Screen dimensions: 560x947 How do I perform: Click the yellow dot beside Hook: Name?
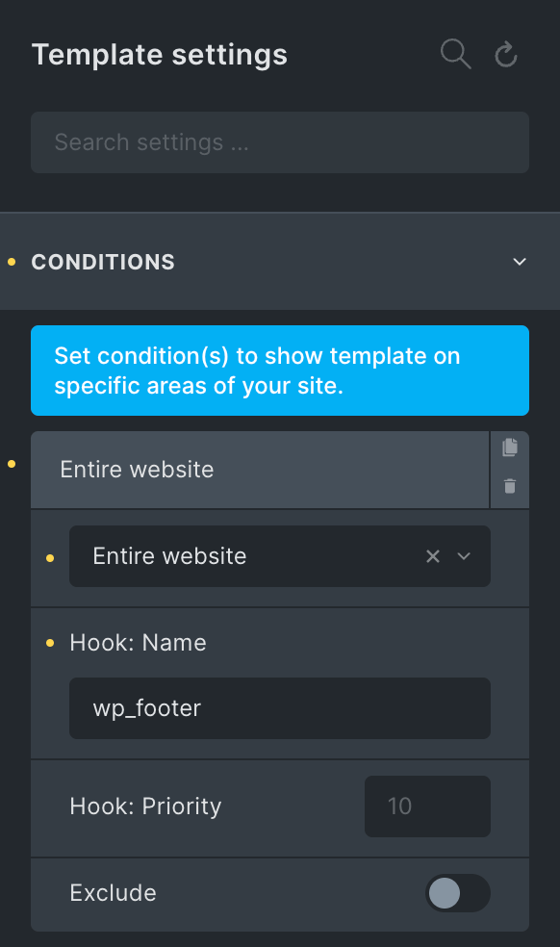[50, 643]
